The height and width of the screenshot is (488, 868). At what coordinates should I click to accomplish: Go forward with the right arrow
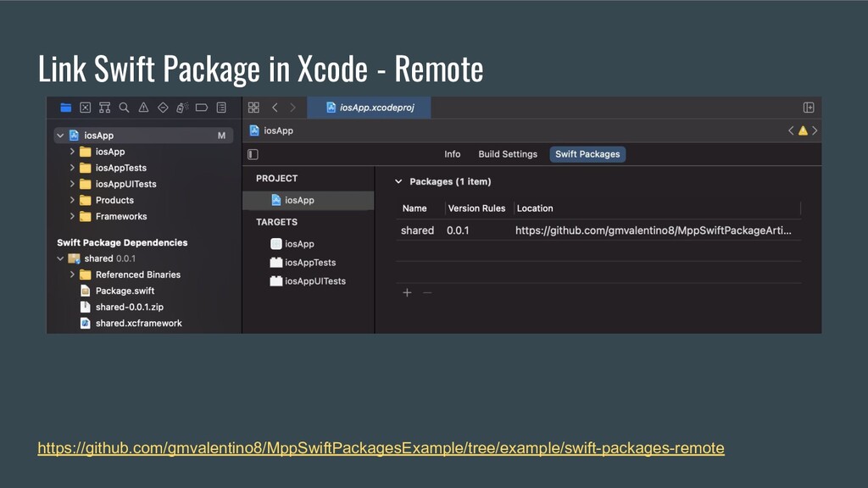coord(292,108)
